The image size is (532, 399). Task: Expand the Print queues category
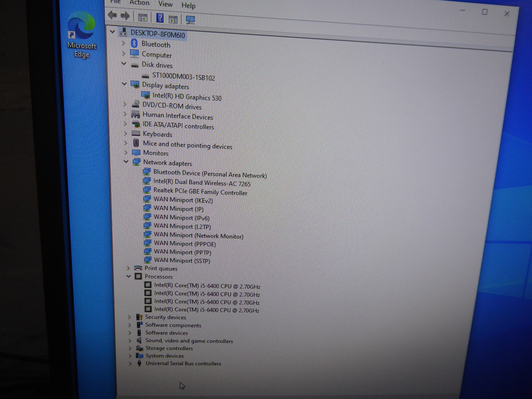(x=128, y=268)
